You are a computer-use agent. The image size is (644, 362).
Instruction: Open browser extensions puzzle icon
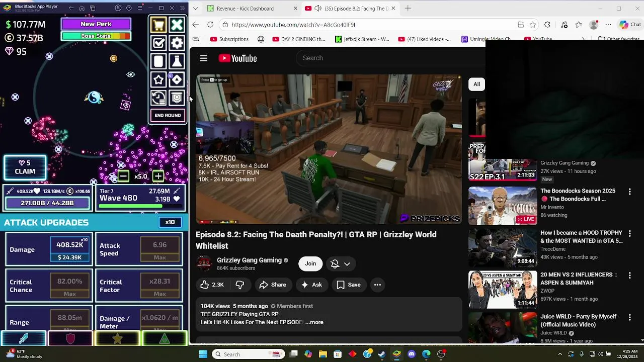[547, 25]
